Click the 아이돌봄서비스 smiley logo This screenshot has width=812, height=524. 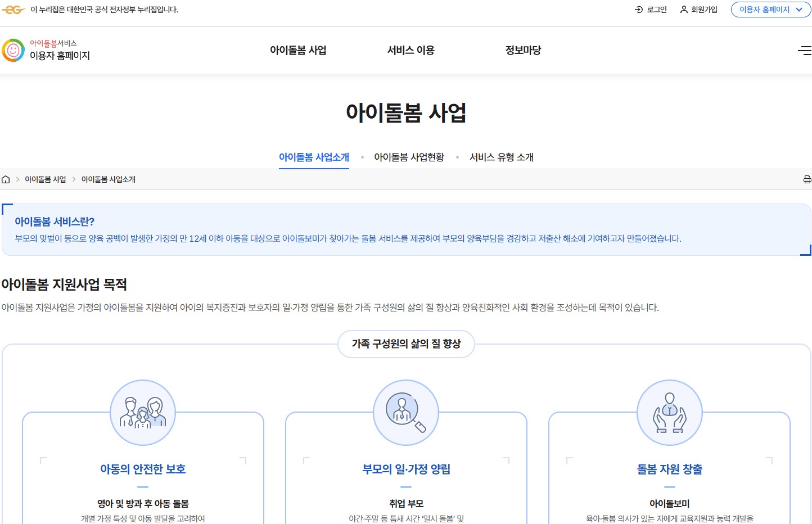click(x=12, y=50)
